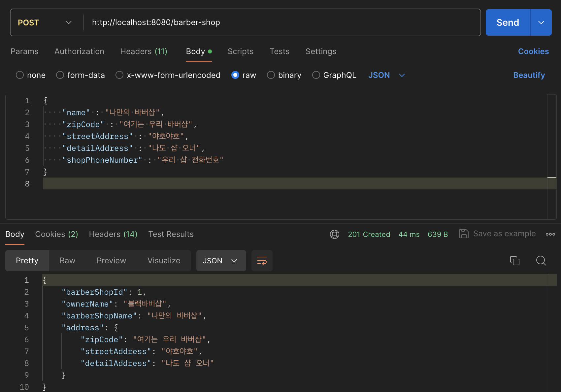Switch to request Headers (11) tab

click(x=144, y=51)
